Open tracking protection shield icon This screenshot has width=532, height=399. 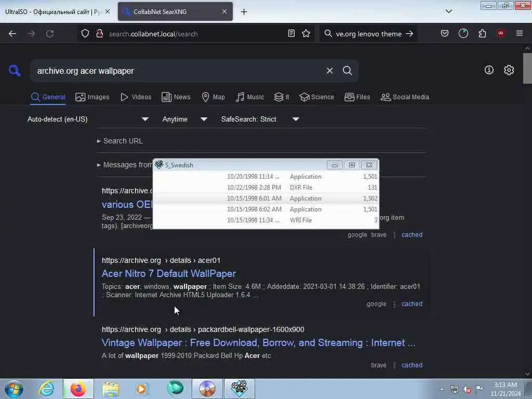pyautogui.click(x=85, y=34)
